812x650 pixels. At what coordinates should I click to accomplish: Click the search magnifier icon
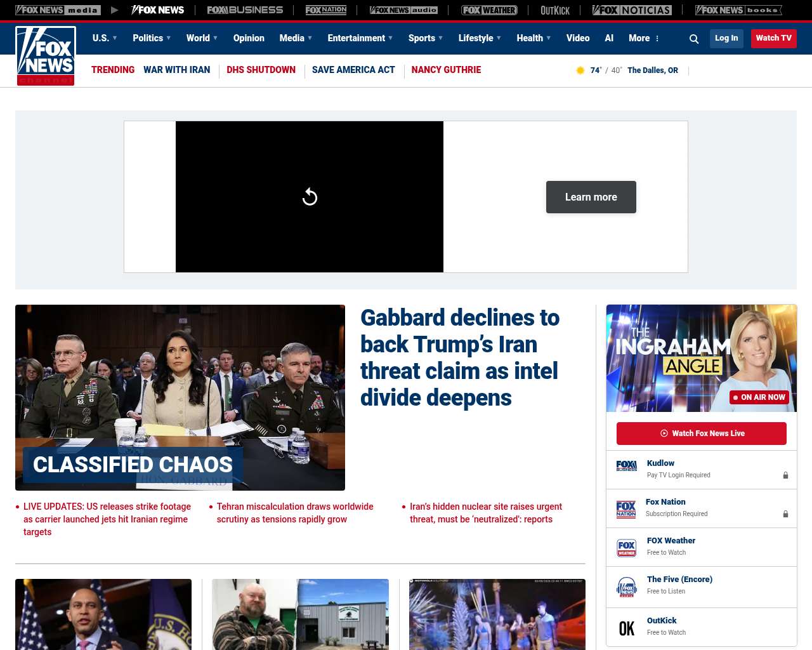(x=694, y=39)
